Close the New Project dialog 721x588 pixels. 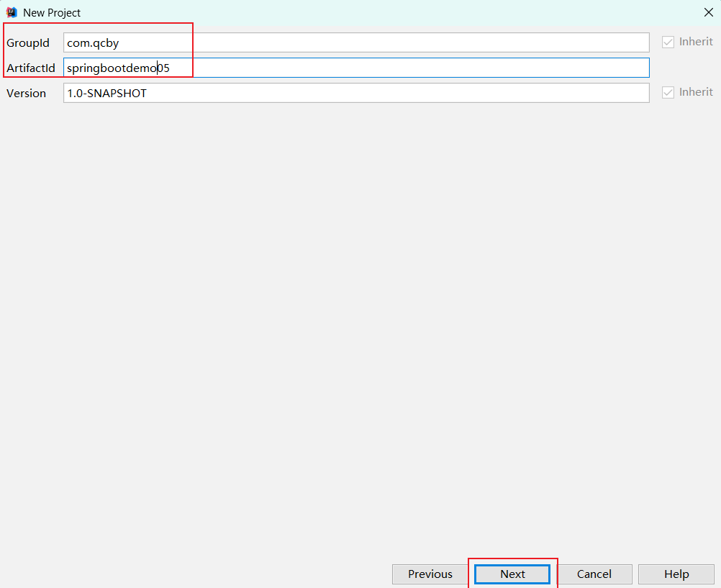pos(709,12)
